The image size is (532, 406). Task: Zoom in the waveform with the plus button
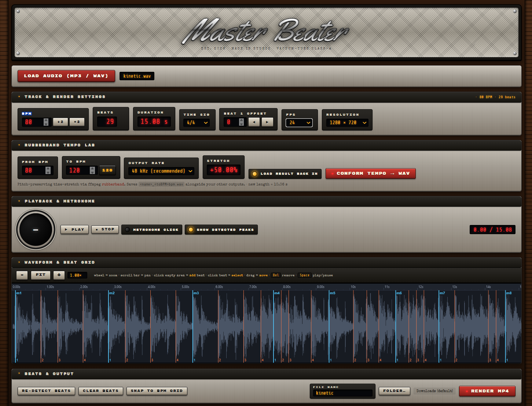point(59,275)
